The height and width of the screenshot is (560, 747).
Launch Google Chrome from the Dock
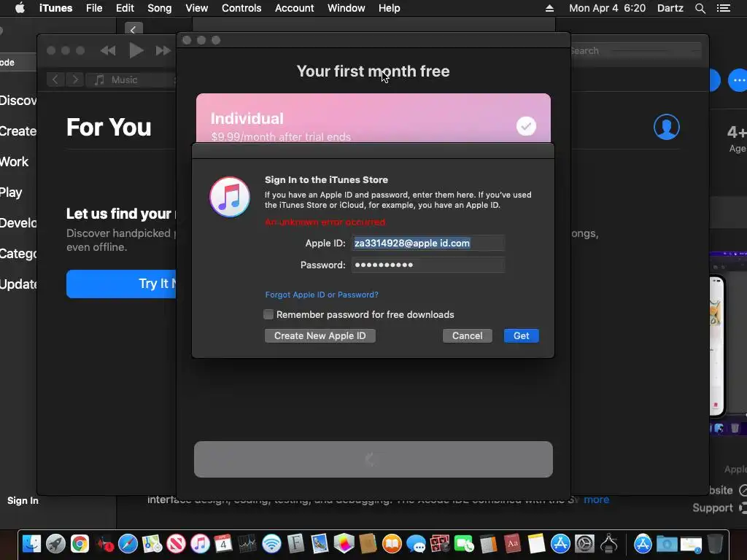point(80,543)
